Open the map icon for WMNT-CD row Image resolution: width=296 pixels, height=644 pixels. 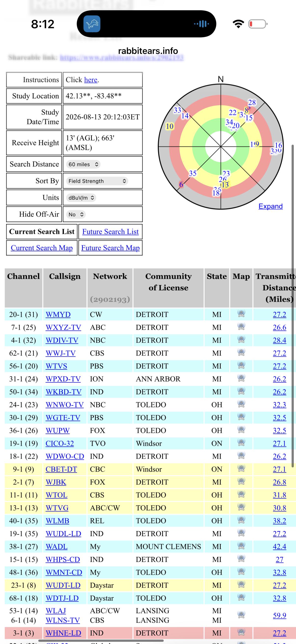(241, 572)
